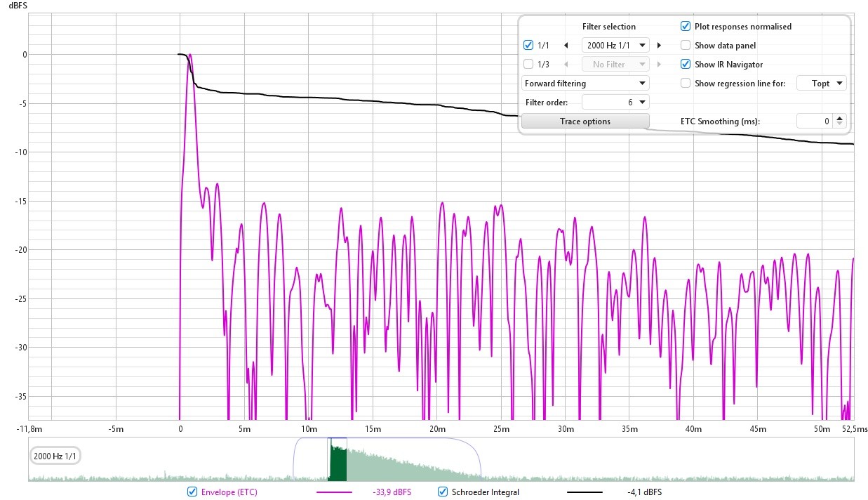Hide the Schroeder Integral trace
Screen dimensions: 868x500
point(443,492)
